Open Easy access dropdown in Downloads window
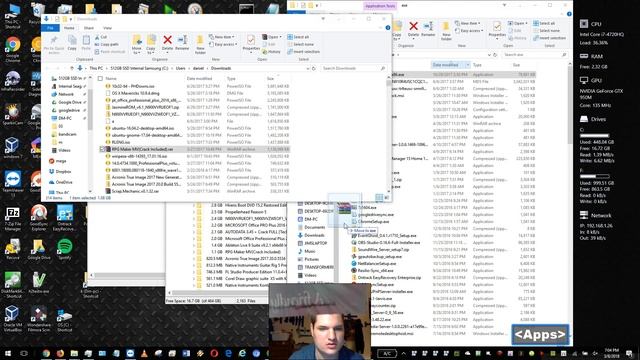 (x=223, y=44)
